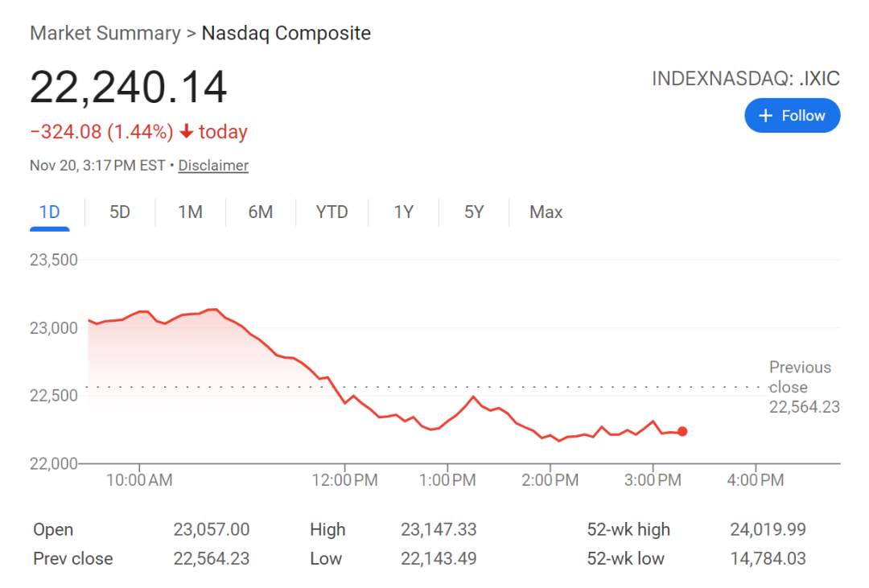This screenshot has width=869, height=588.
Task: Select the 1D time range tab
Action: (x=50, y=212)
